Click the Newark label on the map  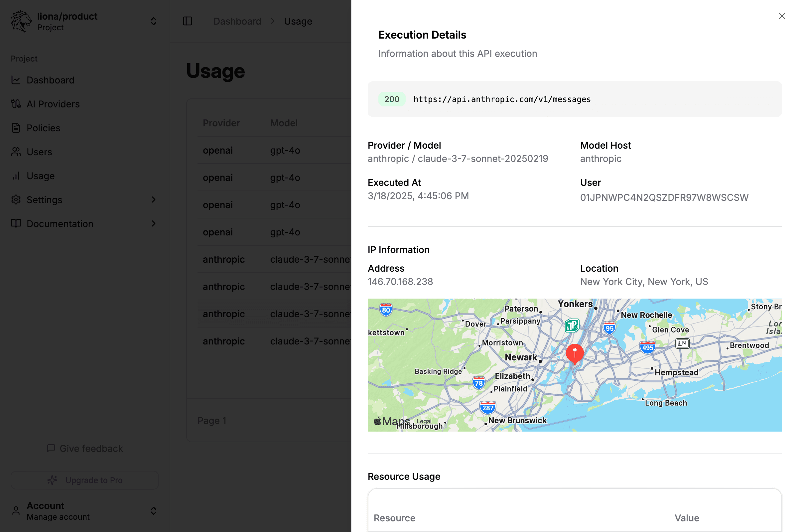tap(521, 357)
